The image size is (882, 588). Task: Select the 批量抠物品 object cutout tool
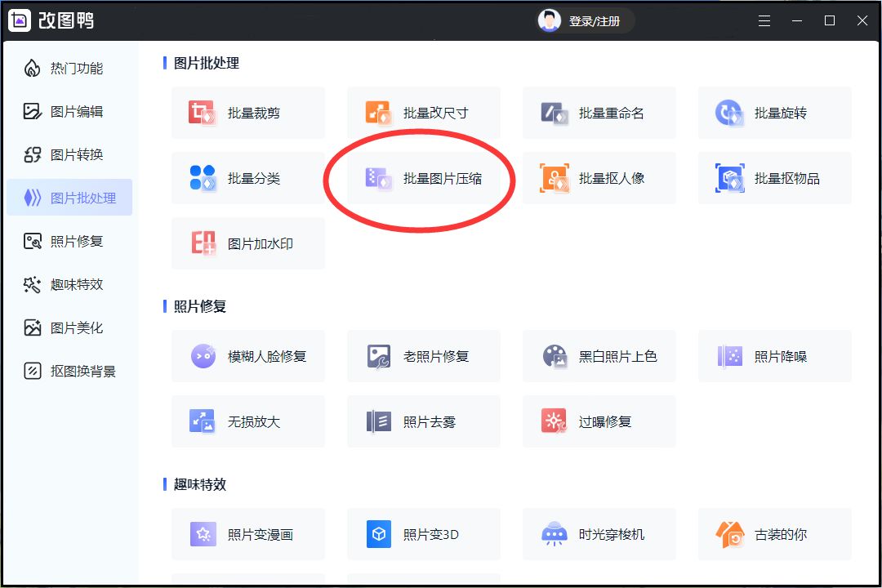tap(774, 178)
